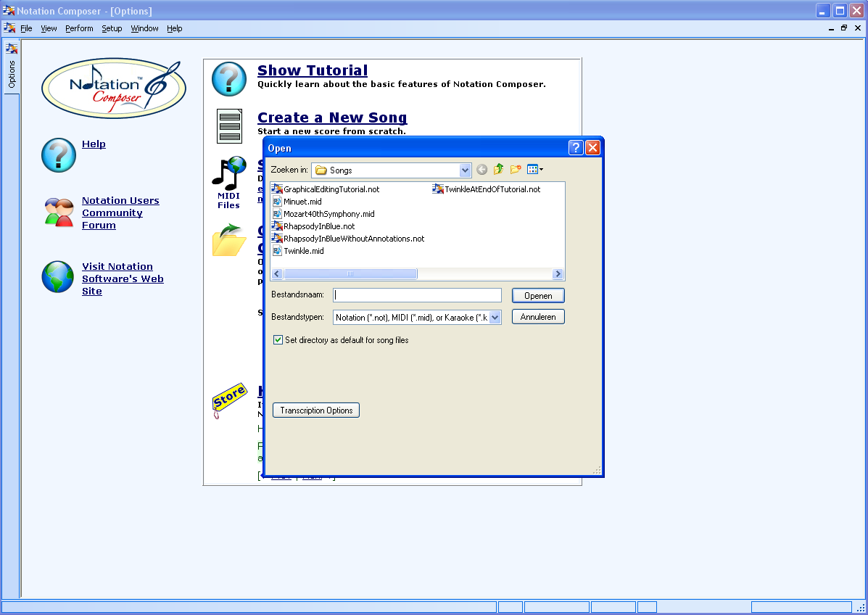The width and height of the screenshot is (868, 615).
Task: Click the Help link in left panel
Action: coord(94,144)
